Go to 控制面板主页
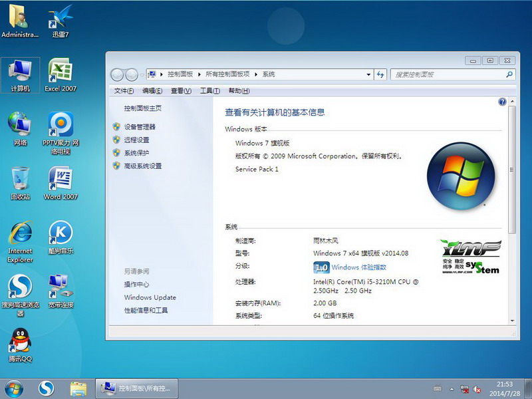The image size is (532, 399). click(143, 108)
